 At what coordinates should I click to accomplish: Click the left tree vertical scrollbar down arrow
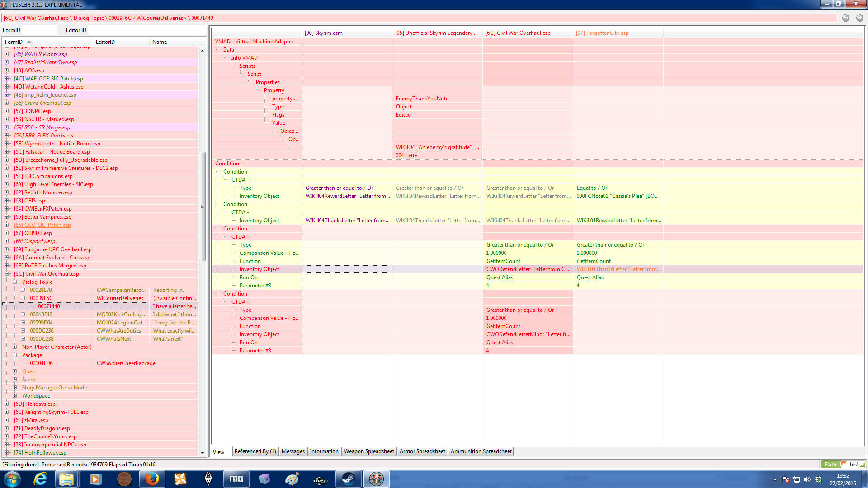[x=202, y=453]
